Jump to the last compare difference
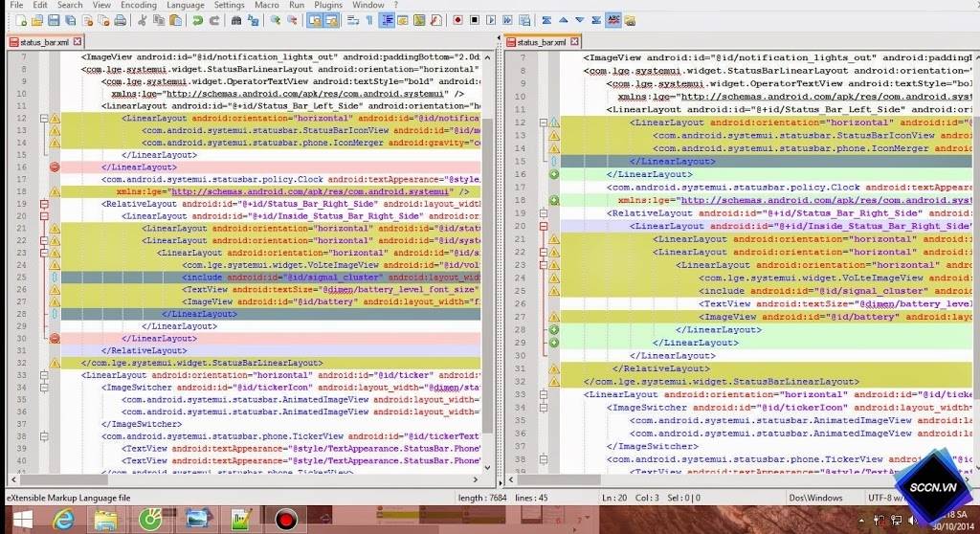Image resolution: width=980 pixels, height=534 pixels. [596, 21]
